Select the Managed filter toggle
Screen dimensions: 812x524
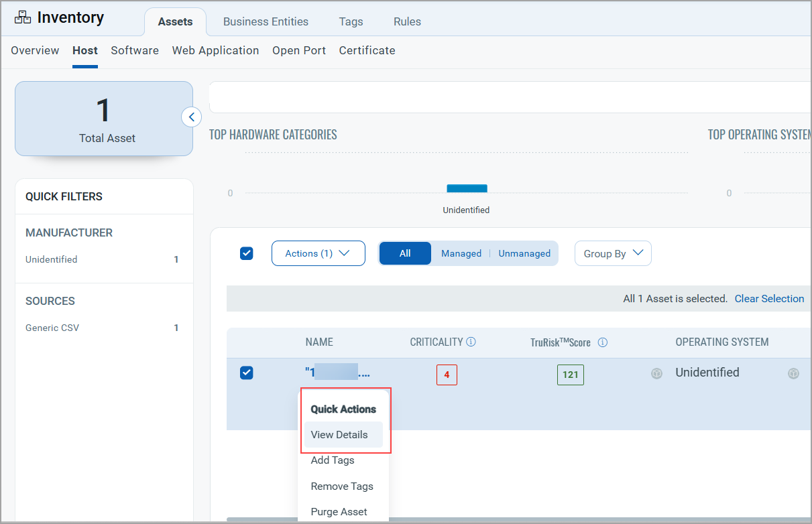461,253
